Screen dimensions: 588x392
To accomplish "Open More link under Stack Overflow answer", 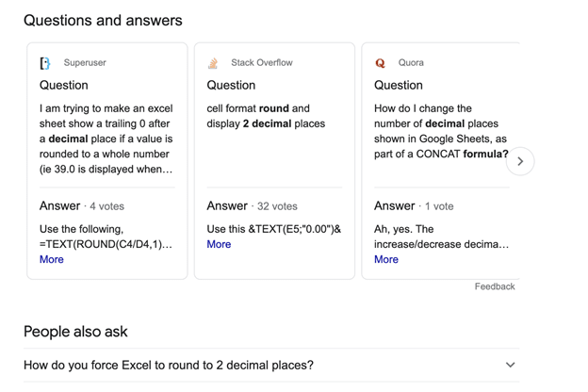I will pyautogui.click(x=219, y=244).
